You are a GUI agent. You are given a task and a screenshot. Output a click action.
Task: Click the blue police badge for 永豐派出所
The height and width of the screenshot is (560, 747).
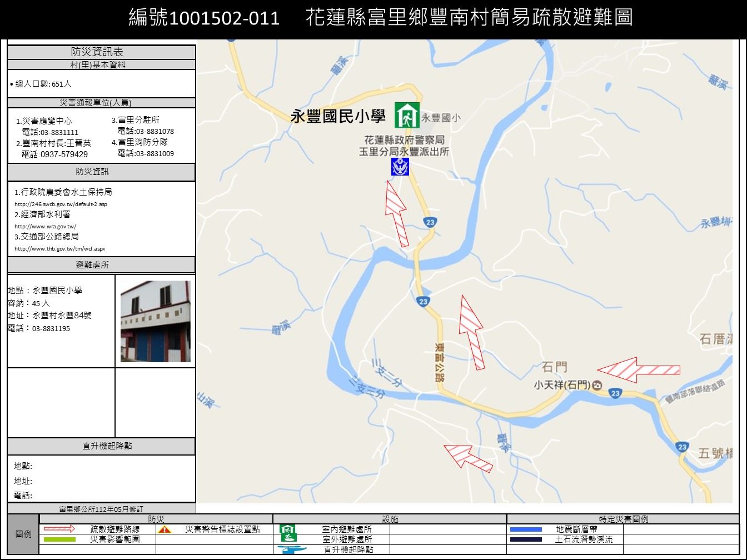[x=399, y=167]
